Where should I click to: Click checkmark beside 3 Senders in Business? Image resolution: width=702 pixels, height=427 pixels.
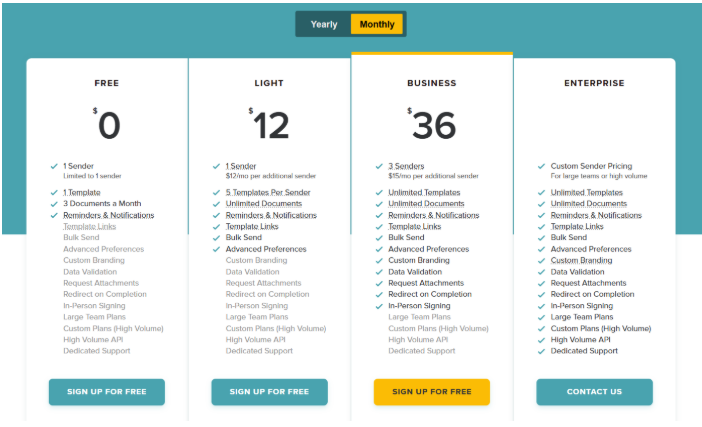click(x=379, y=167)
